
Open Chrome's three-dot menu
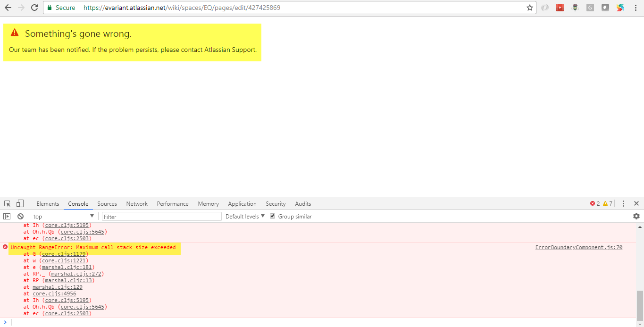click(x=636, y=8)
